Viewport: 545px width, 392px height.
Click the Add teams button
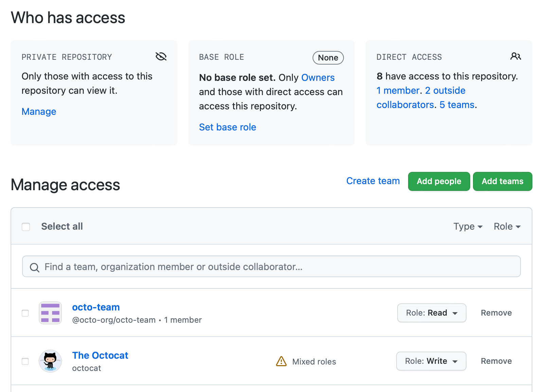coord(503,181)
